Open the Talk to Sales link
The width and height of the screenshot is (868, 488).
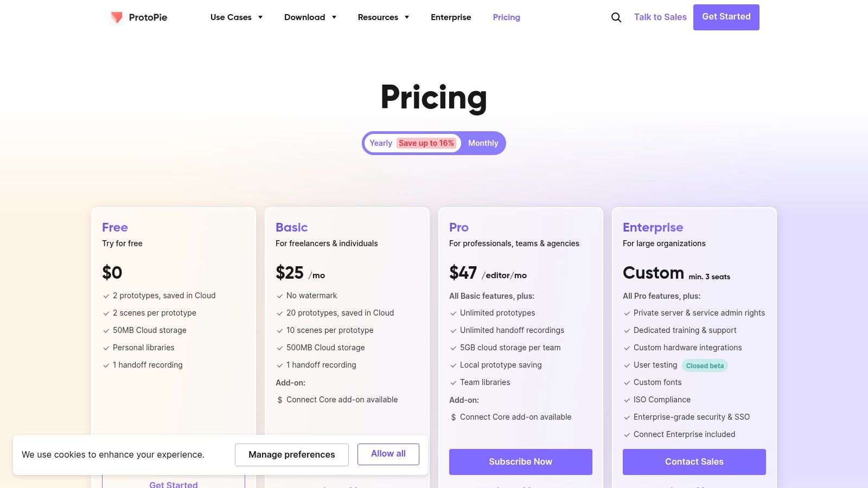point(660,17)
